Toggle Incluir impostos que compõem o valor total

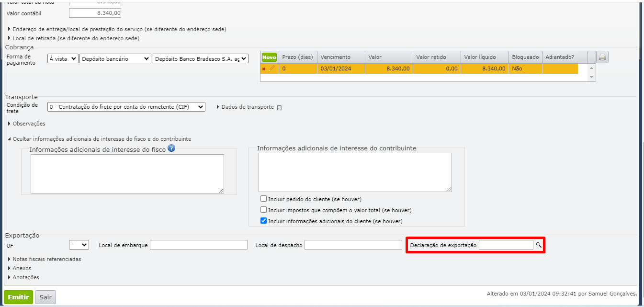click(263, 210)
